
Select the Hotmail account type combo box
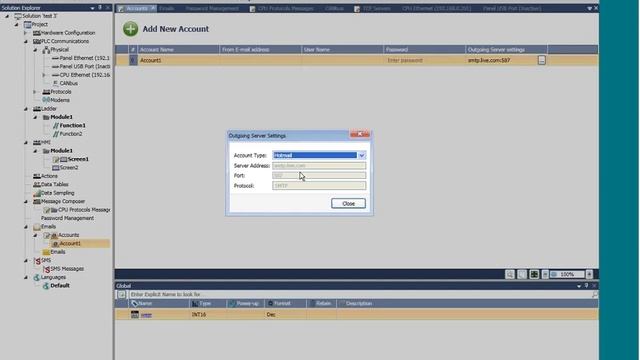319,155
